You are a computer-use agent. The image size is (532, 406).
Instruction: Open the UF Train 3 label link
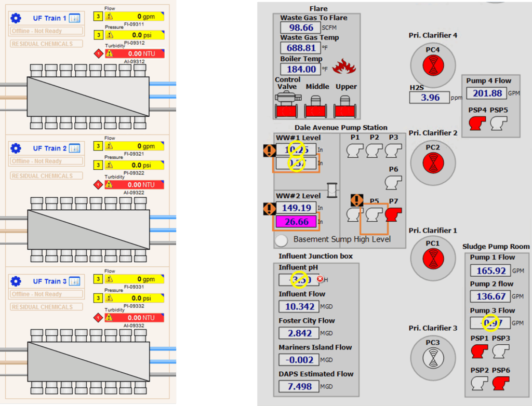(x=50, y=281)
